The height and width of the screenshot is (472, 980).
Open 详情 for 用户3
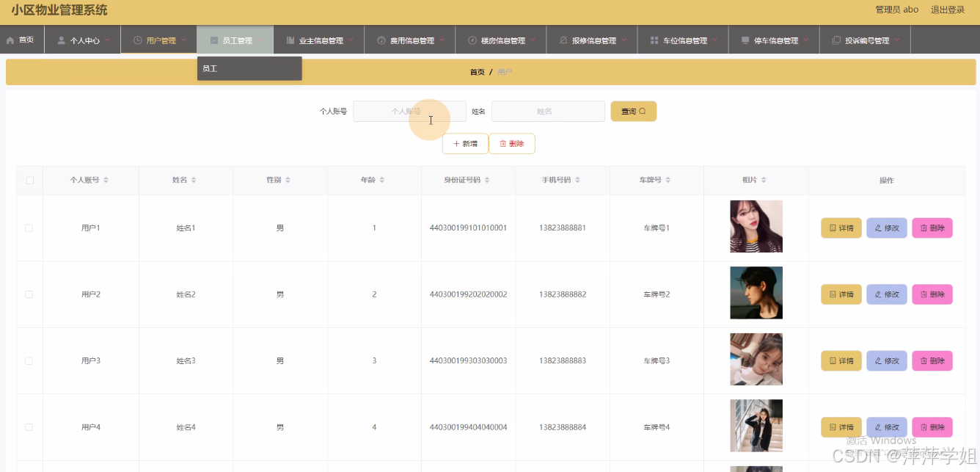pyautogui.click(x=841, y=361)
